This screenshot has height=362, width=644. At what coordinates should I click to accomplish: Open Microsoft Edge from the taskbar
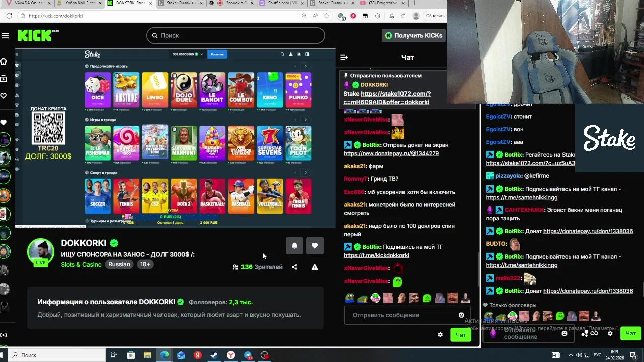(x=164, y=355)
